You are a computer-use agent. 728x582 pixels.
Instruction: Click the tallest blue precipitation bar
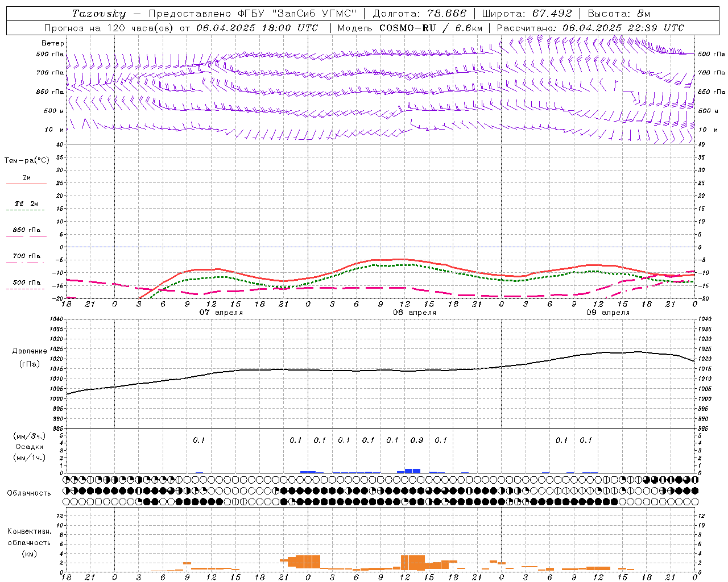pos(413,471)
